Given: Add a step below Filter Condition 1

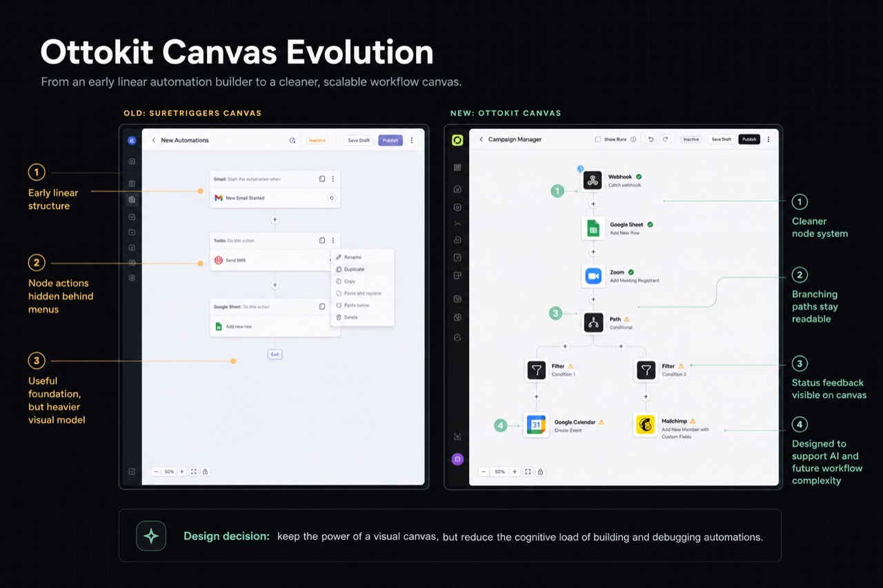Looking at the screenshot, I should (x=537, y=396).
